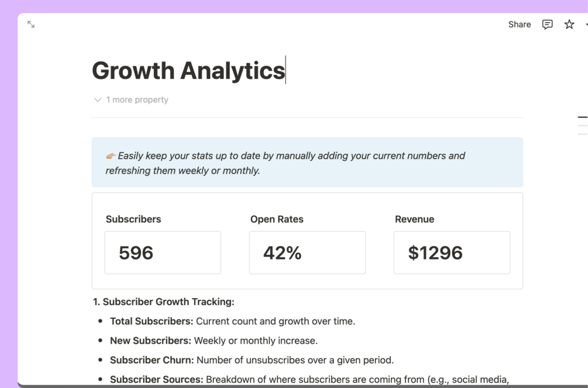
Task: Click the Share button
Action: pyautogui.click(x=519, y=25)
